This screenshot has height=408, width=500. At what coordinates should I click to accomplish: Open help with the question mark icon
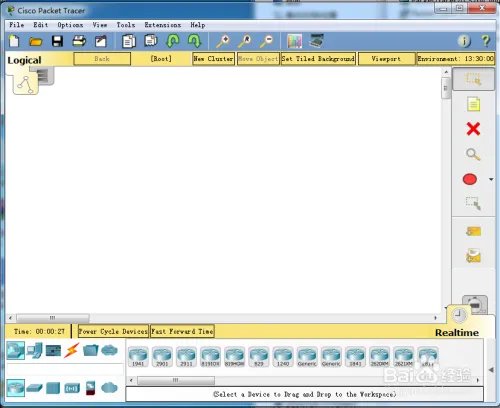tap(486, 41)
